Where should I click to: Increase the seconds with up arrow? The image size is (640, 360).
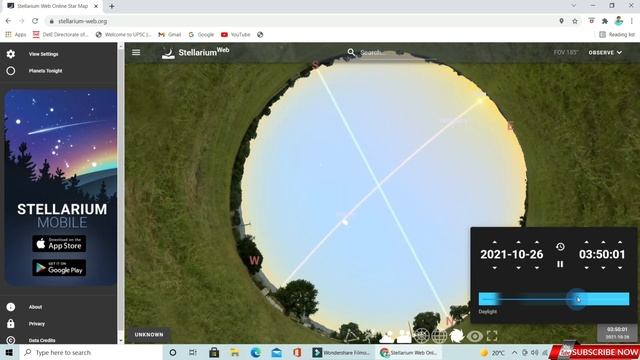point(620,242)
